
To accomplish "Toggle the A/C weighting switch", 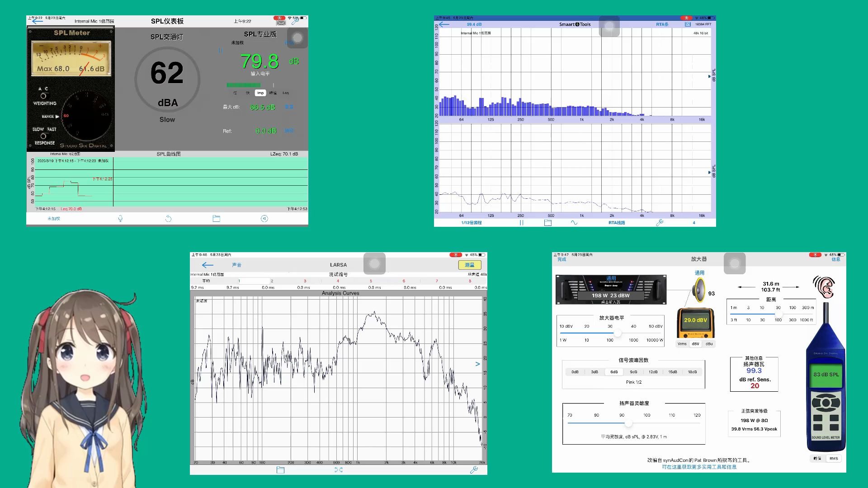I will (43, 96).
